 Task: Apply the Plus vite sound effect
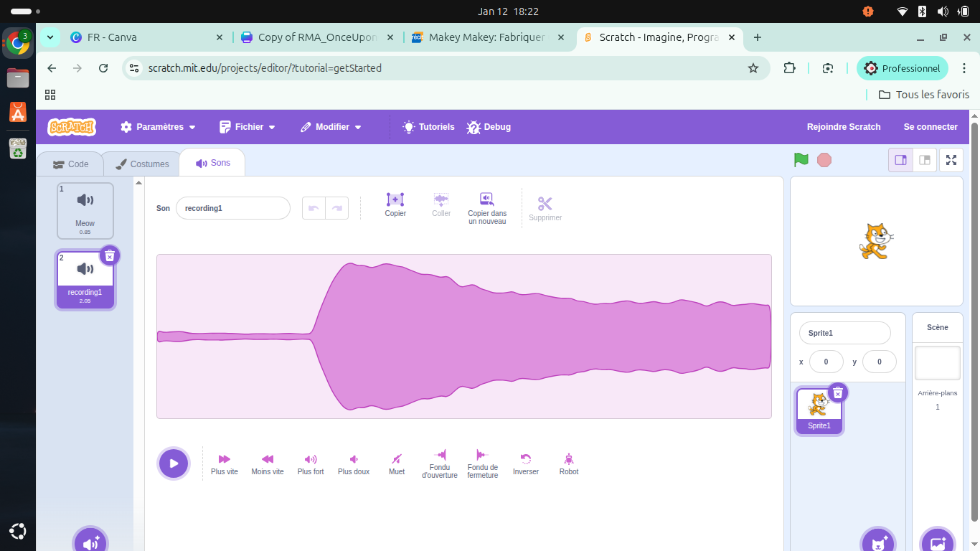pos(224,463)
